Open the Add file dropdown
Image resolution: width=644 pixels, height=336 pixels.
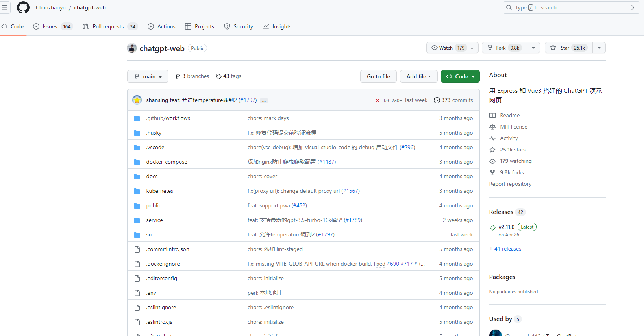coord(418,76)
